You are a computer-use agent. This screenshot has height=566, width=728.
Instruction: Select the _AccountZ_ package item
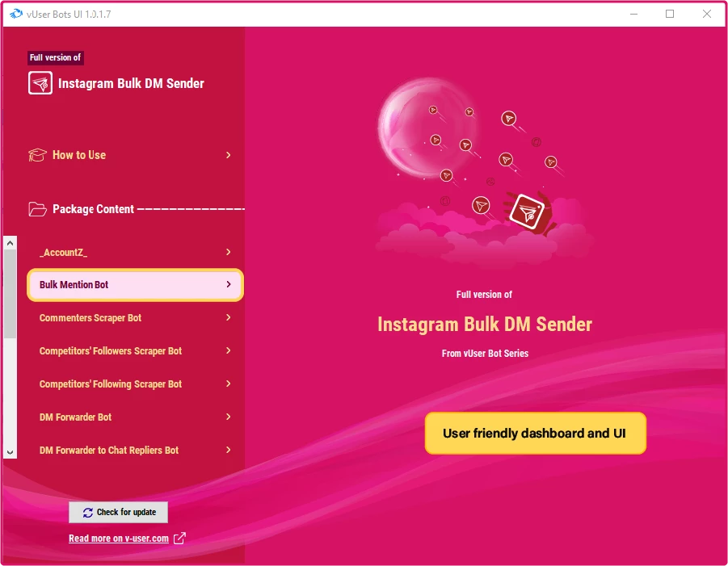tap(135, 252)
